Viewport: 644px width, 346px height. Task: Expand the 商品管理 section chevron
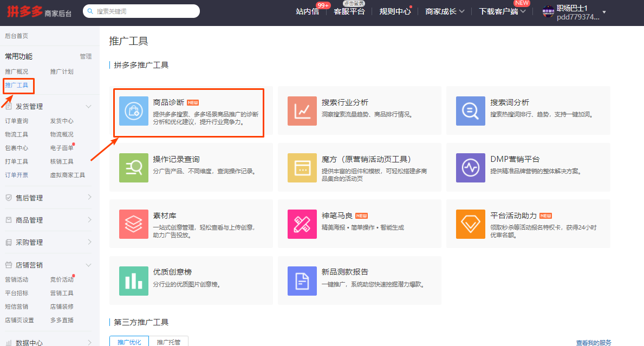click(89, 220)
